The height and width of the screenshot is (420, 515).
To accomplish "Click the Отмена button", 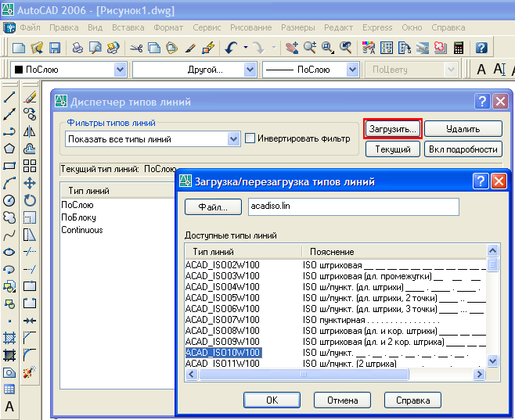I will tap(342, 400).
